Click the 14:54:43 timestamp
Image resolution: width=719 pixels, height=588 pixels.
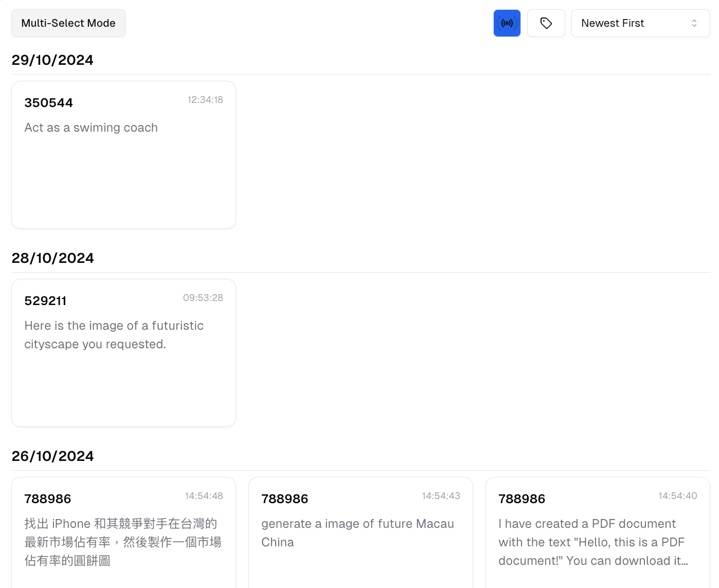click(x=441, y=496)
